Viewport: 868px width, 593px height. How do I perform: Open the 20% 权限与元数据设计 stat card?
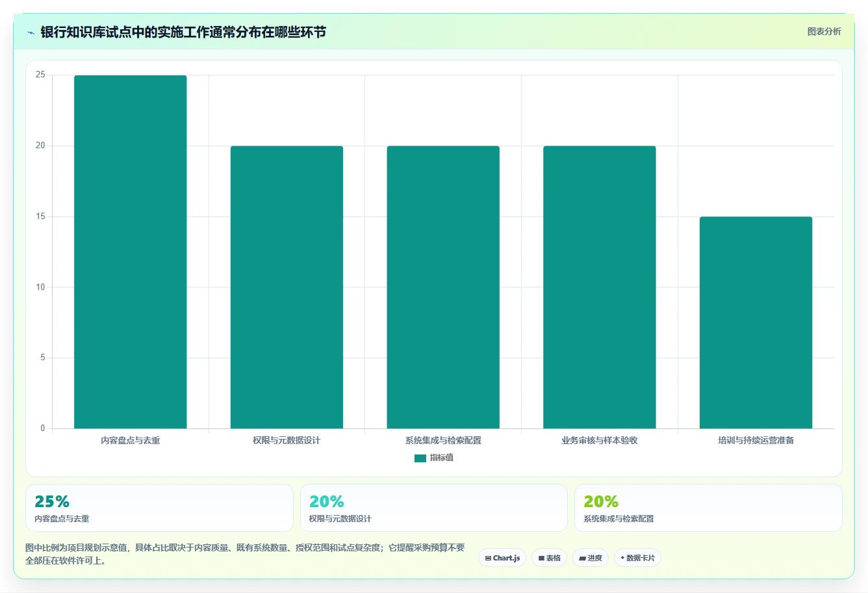click(434, 508)
